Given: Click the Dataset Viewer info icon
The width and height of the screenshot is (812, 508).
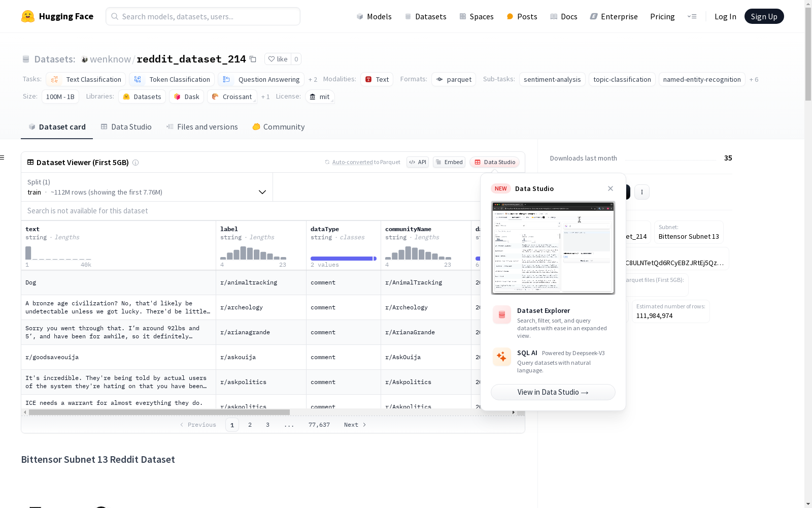Looking at the screenshot, I should click(136, 163).
